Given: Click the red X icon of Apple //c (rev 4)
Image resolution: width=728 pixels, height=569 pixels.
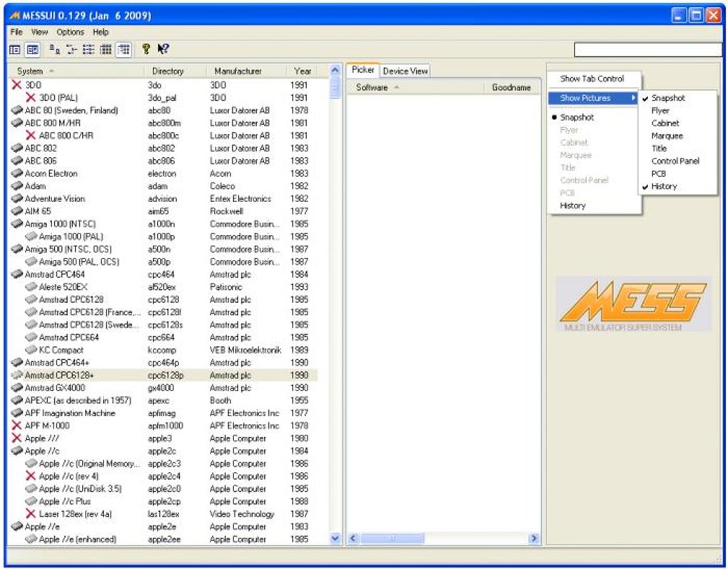Looking at the screenshot, I should coord(31,475).
